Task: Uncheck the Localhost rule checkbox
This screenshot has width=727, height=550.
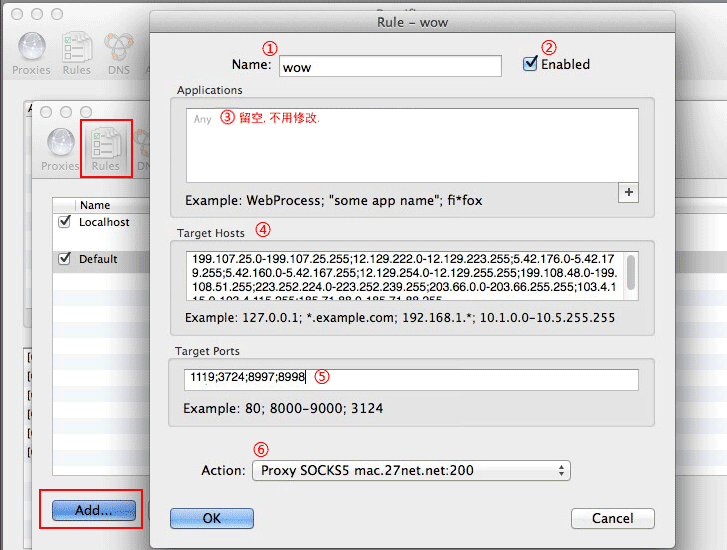Action: pyautogui.click(x=65, y=222)
